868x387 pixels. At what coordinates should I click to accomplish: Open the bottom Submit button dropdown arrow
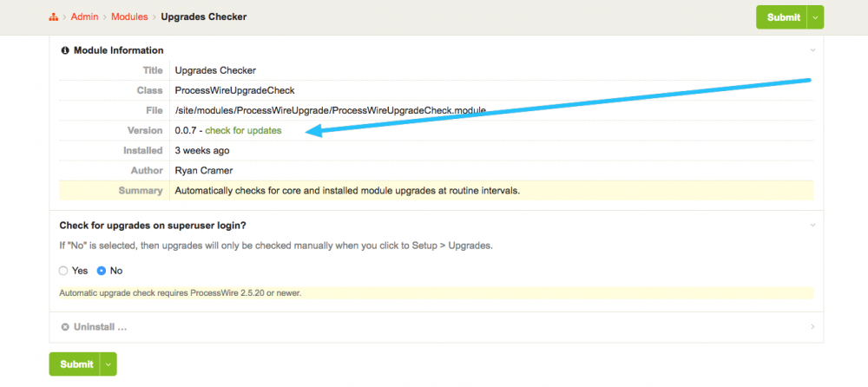point(108,364)
